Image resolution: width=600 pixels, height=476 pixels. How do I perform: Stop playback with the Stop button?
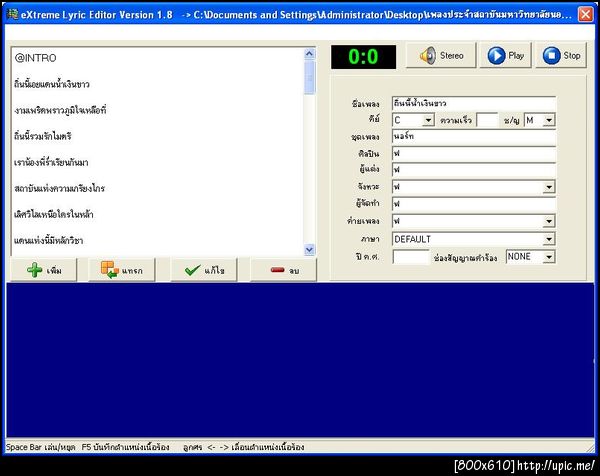[x=561, y=55]
